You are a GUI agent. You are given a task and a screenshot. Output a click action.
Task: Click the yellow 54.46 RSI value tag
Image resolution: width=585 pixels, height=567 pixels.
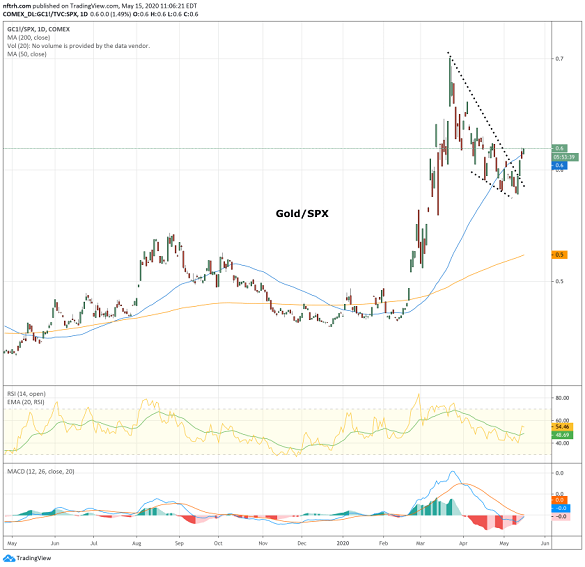(562, 427)
